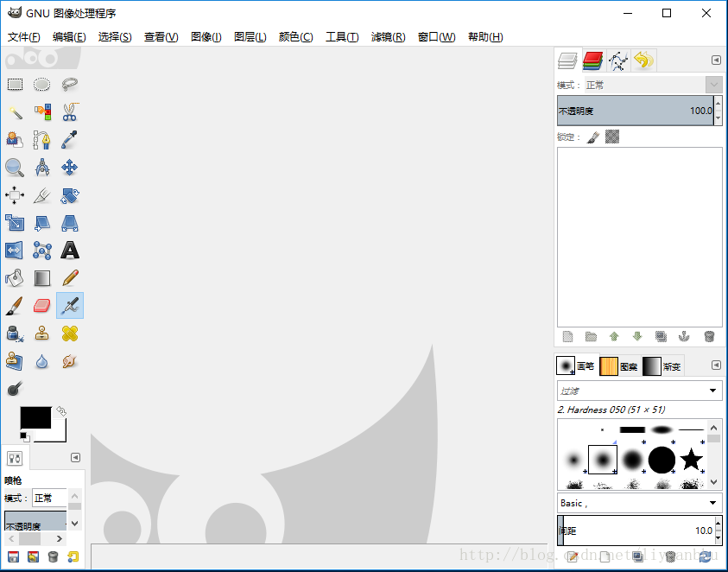
Task: Switch to the Undo History tab
Action: tap(643, 60)
